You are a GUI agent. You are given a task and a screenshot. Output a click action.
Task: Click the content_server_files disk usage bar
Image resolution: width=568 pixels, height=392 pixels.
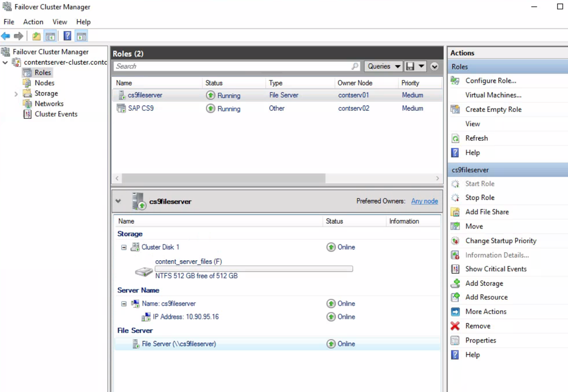click(254, 269)
